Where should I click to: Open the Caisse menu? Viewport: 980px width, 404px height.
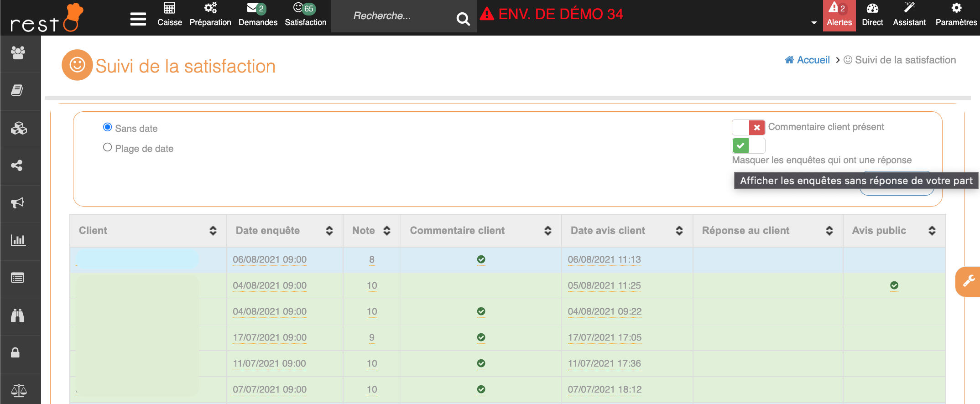tap(170, 15)
